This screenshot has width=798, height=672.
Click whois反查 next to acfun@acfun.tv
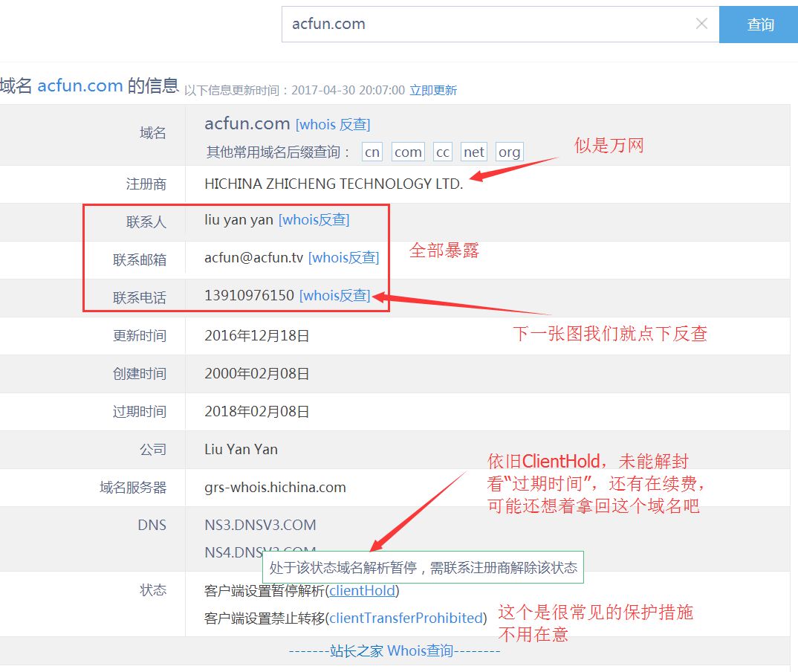(x=343, y=257)
